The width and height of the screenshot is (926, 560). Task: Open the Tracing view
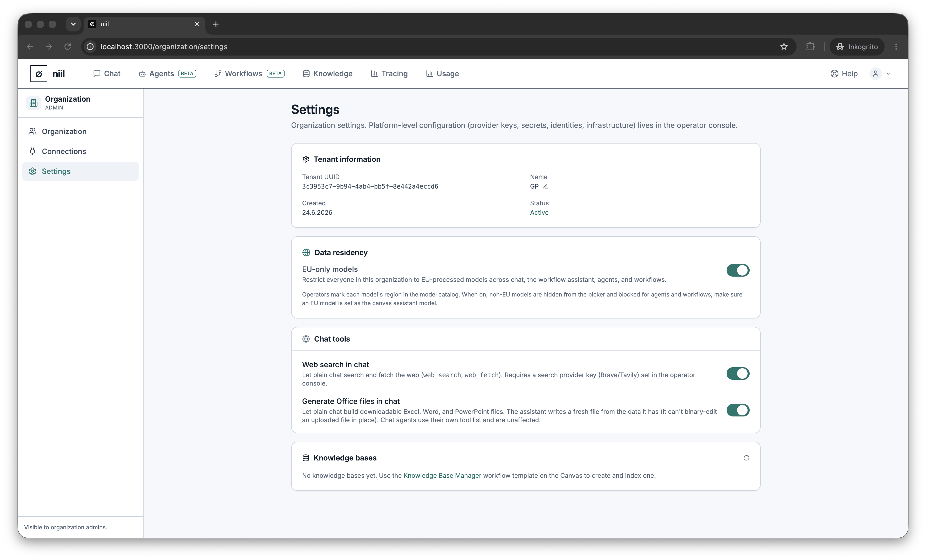pyautogui.click(x=389, y=74)
